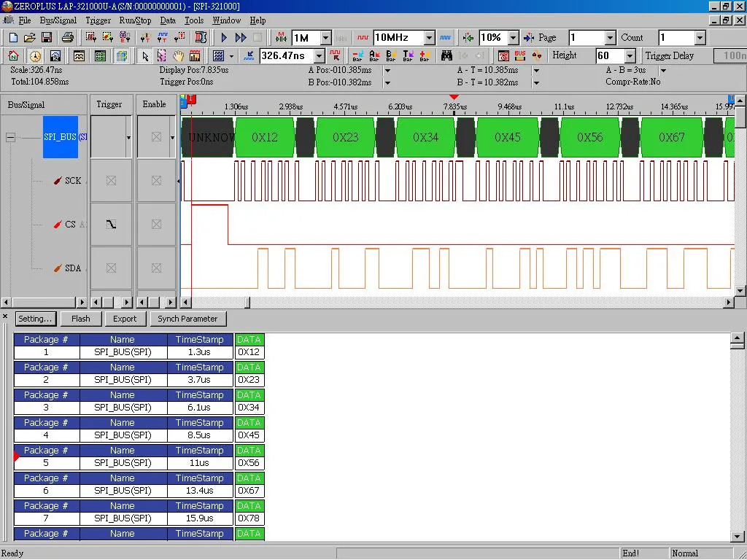This screenshot has height=560, width=747.
Task: Click the Flash button
Action: click(80, 319)
